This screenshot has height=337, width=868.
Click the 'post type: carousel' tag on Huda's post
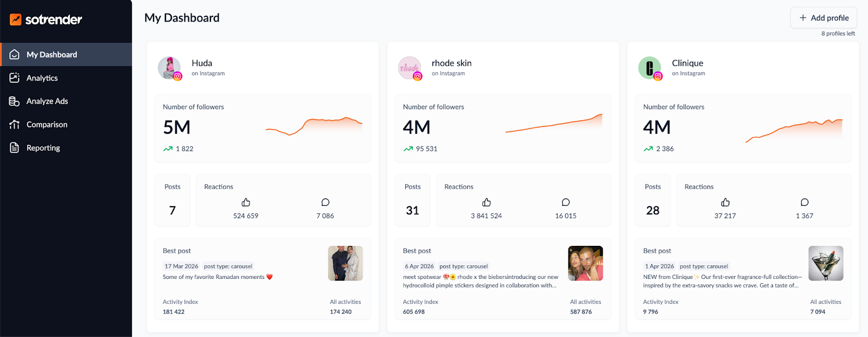(x=228, y=266)
